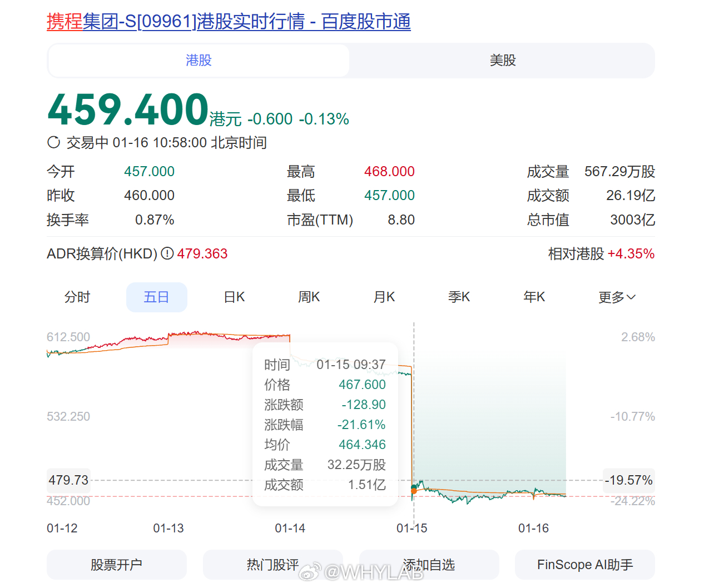The width and height of the screenshot is (724, 588).
Task: Open the FinScope AI助手 button
Action: pyautogui.click(x=585, y=565)
